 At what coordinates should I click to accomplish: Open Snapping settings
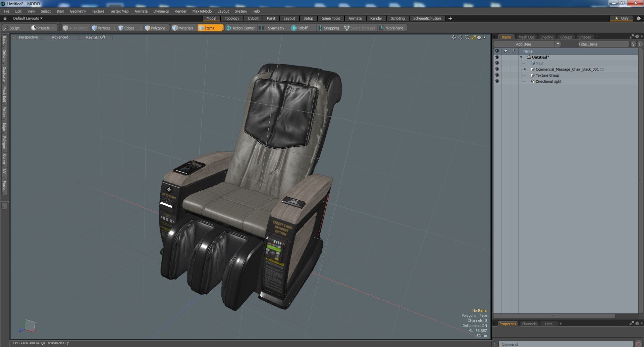click(328, 28)
